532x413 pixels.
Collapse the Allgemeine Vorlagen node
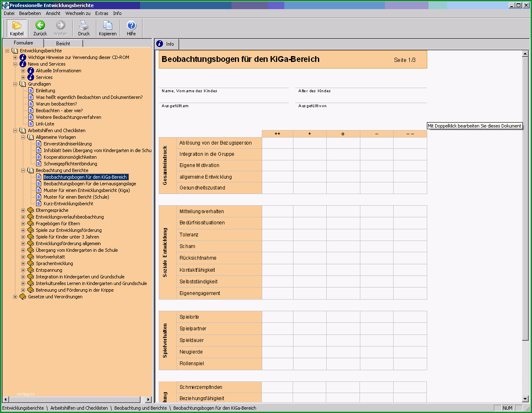[x=23, y=137]
